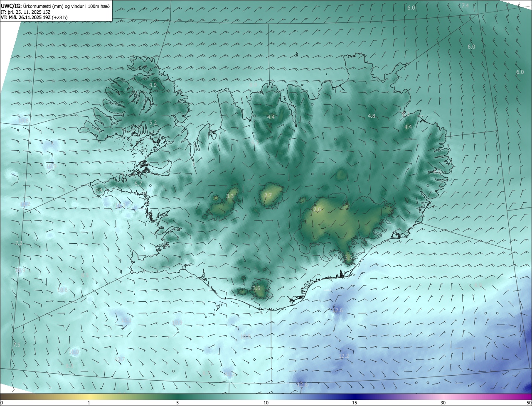Select the 2.7 label on Hofsjökull glacier
This screenshot has width=532, height=406.
268,196
